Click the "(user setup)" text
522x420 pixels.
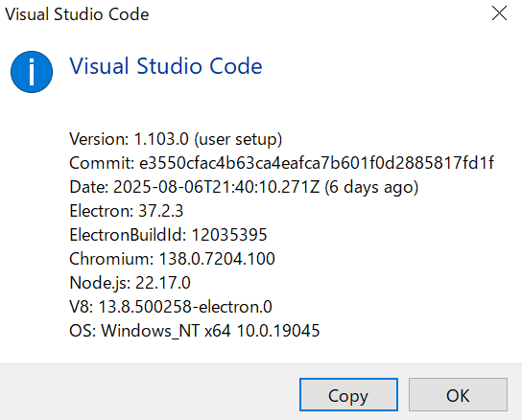click(238, 139)
